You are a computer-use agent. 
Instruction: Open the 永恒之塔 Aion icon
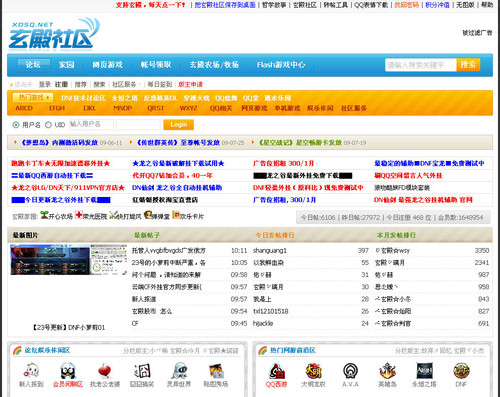(424, 371)
